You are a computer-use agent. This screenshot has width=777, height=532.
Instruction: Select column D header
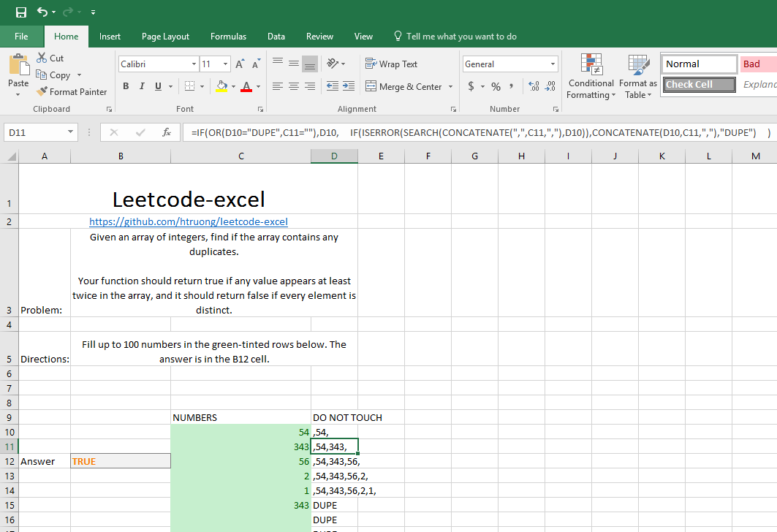pyautogui.click(x=334, y=156)
